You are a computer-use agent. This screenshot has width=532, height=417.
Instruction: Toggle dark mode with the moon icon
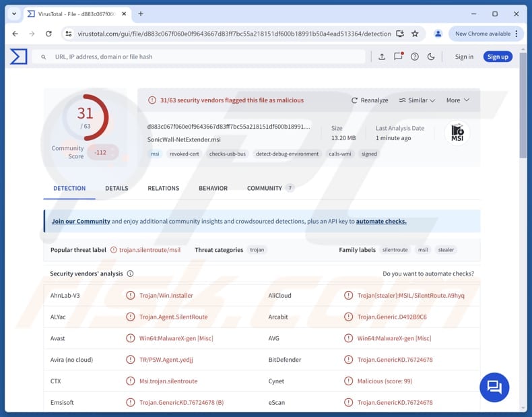pos(432,57)
